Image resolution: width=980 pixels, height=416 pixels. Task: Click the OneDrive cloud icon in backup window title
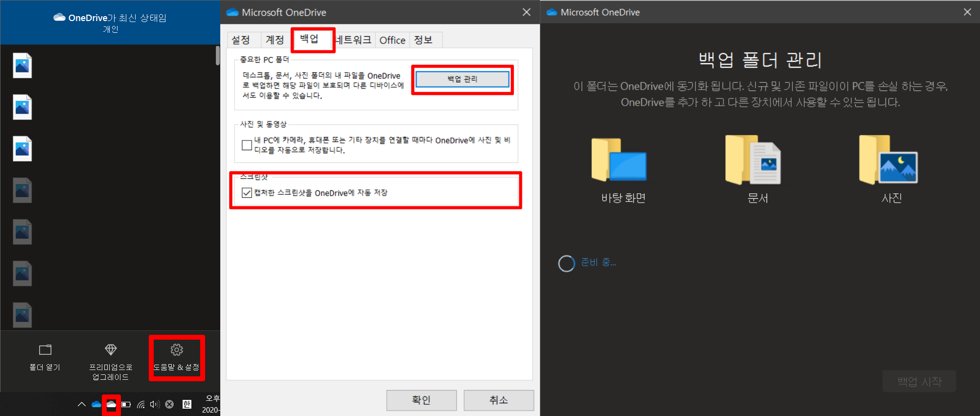click(x=552, y=12)
